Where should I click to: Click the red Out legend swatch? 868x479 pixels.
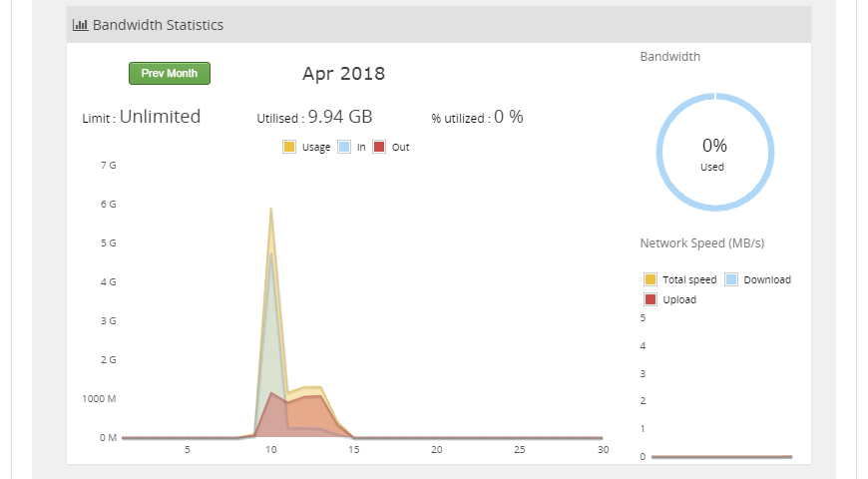tap(379, 147)
